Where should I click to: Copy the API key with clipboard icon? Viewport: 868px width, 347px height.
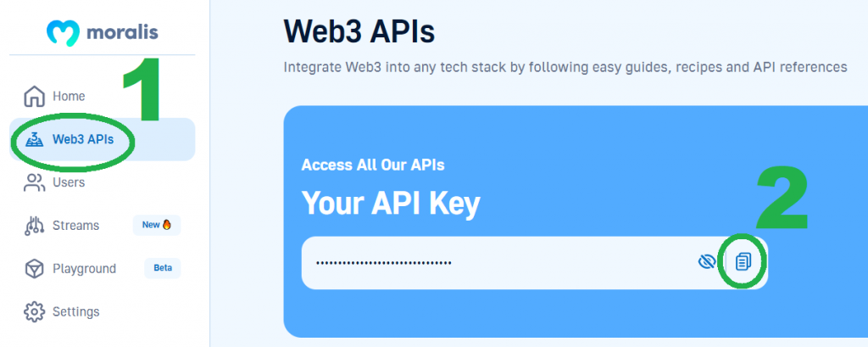point(743,262)
